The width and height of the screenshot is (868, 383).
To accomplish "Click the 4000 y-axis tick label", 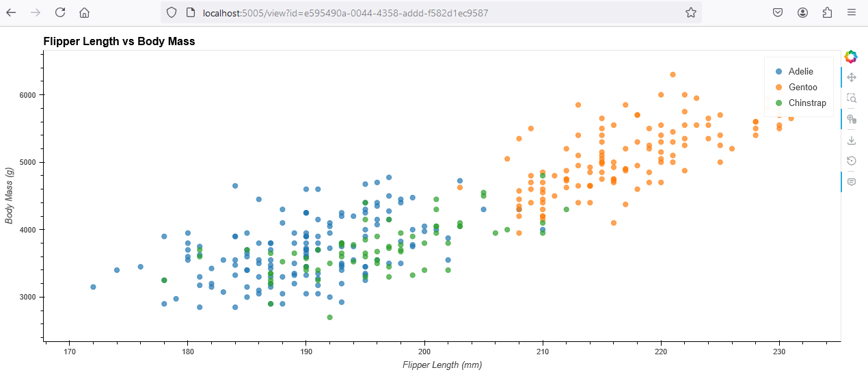I will click(27, 229).
